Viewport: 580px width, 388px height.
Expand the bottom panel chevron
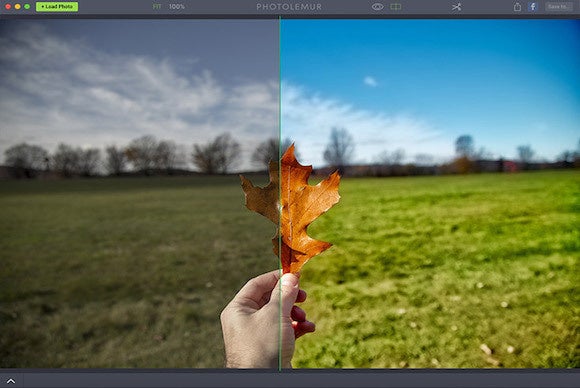pyautogui.click(x=11, y=381)
